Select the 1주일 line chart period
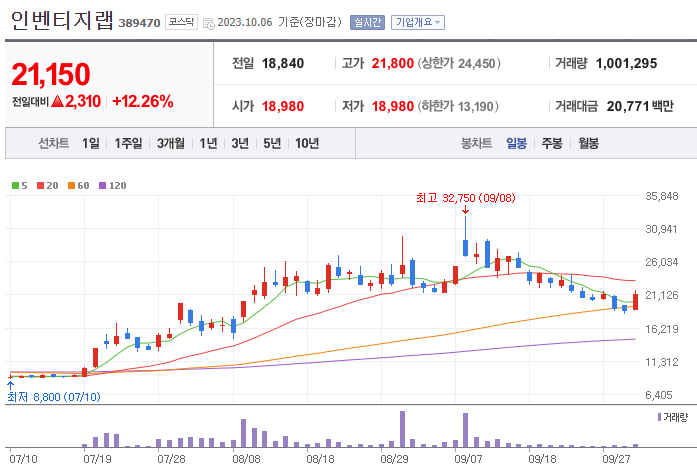The height and width of the screenshot is (476, 697). click(x=128, y=144)
